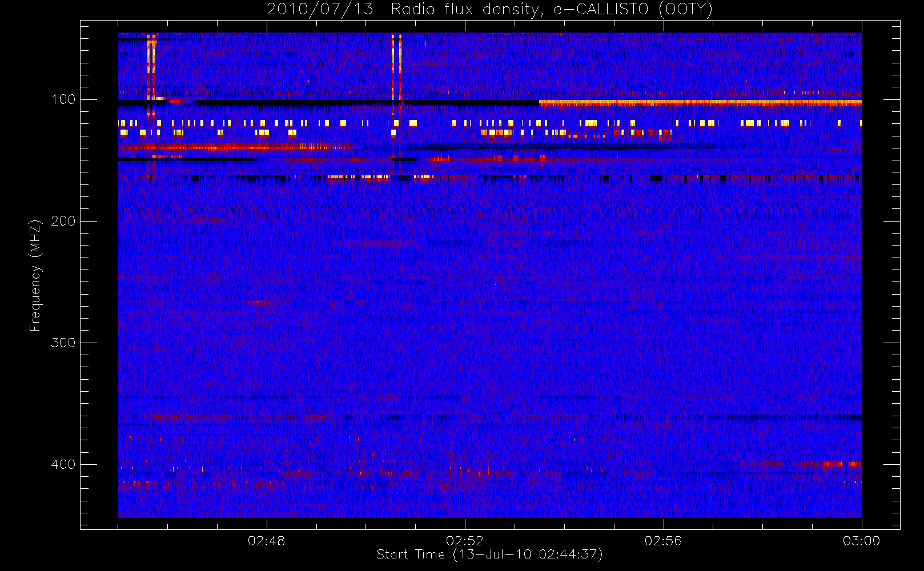
Task: Click the 'Start Time (13-Jul-10 02:44:37)' label
Action: (x=489, y=554)
